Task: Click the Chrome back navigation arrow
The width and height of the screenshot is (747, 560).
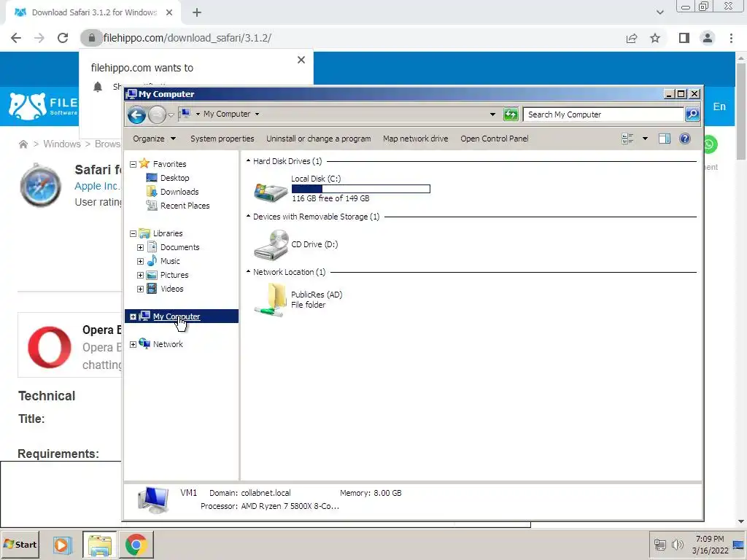Action: coord(16,38)
